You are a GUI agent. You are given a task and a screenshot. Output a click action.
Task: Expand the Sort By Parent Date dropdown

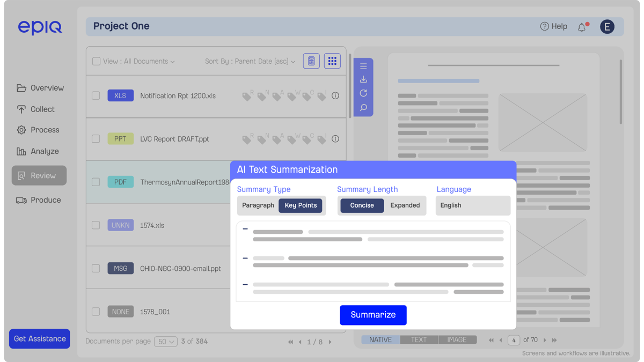pyautogui.click(x=250, y=61)
